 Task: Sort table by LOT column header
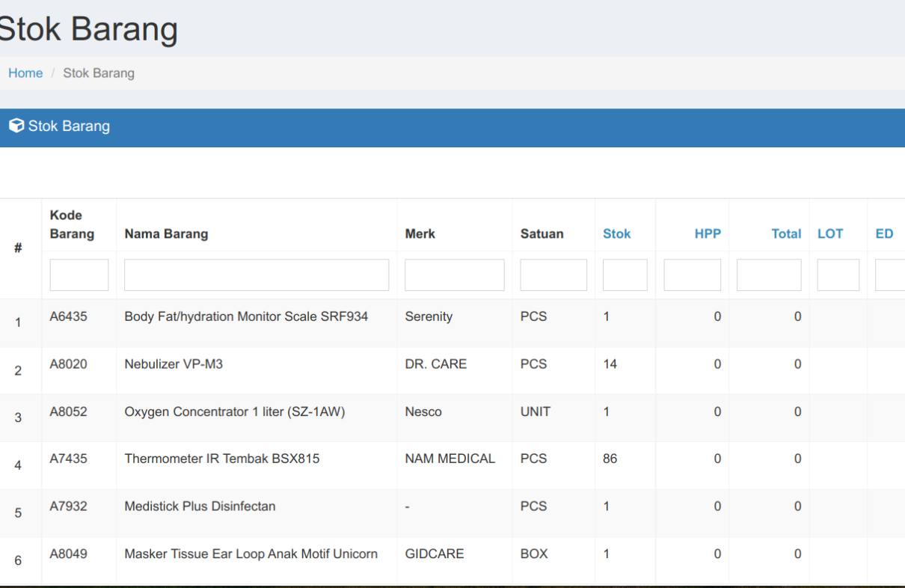click(829, 233)
